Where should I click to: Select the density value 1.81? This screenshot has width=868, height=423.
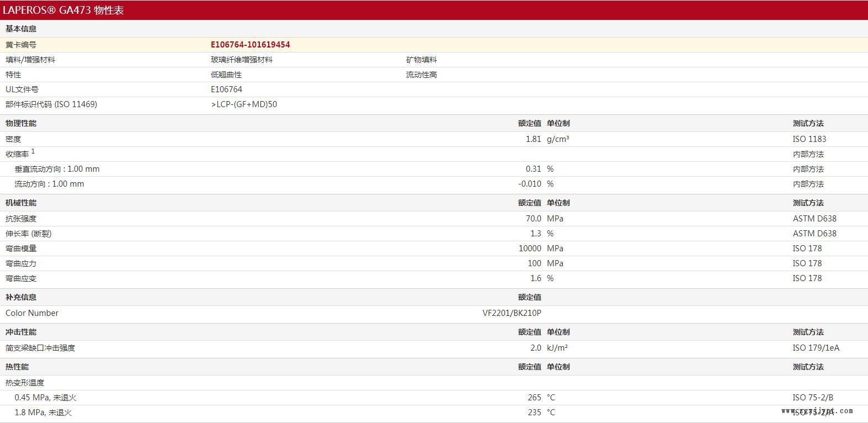[x=533, y=139]
